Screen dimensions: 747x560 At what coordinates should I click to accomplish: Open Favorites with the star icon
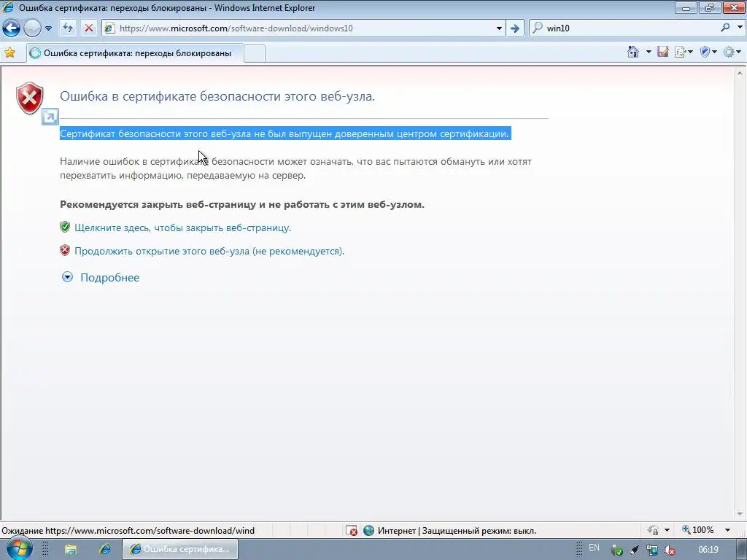click(9, 52)
